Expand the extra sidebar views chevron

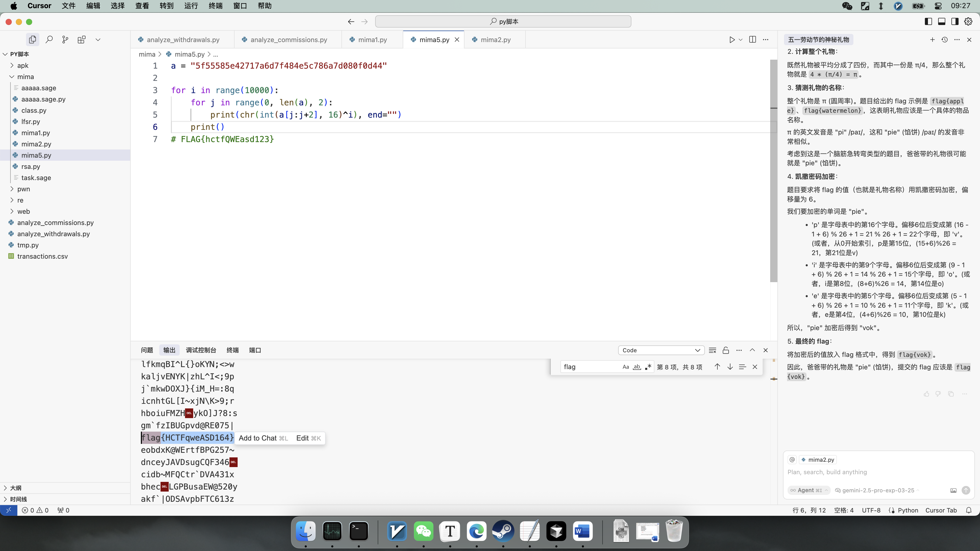point(98,40)
